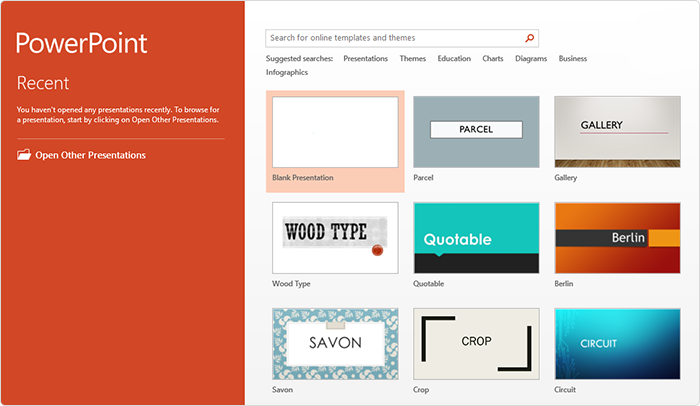Image resolution: width=700 pixels, height=406 pixels.
Task: Select the Blank Presentation thumbnail
Action: coord(335,132)
